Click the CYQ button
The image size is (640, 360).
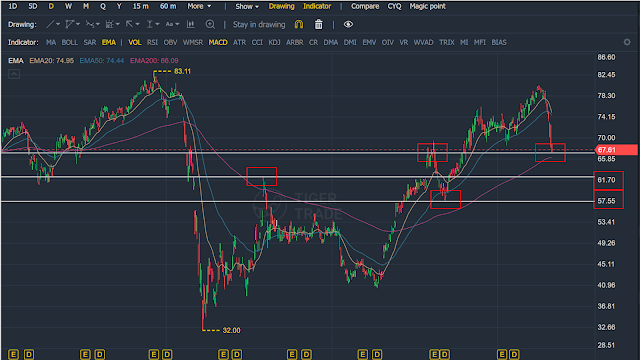point(394,7)
